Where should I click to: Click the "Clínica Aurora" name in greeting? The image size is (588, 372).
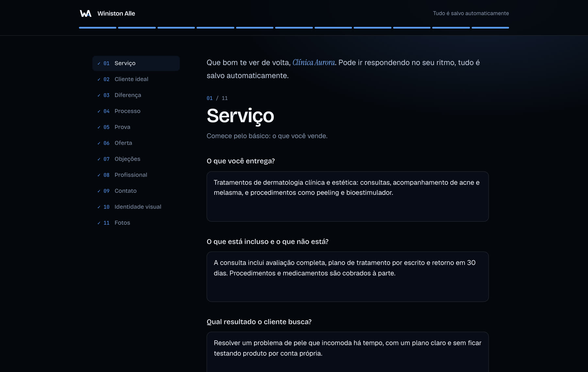(314, 62)
